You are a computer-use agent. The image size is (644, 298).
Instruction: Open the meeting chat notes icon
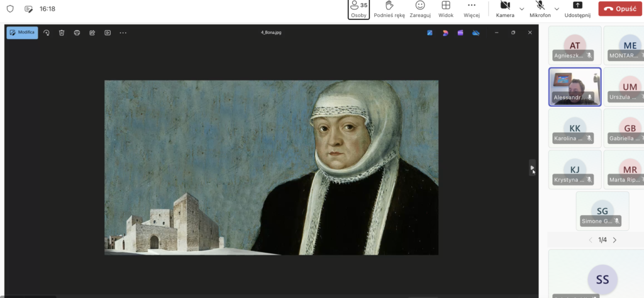point(28,9)
